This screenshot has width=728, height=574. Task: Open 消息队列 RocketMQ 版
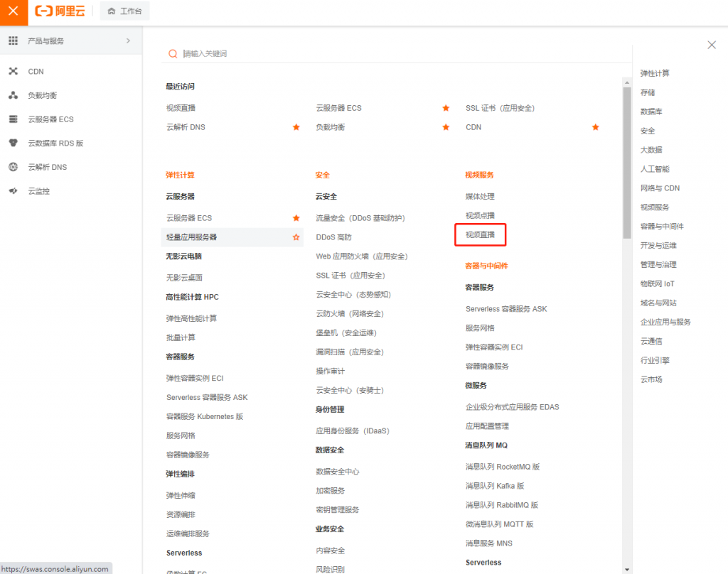click(503, 467)
